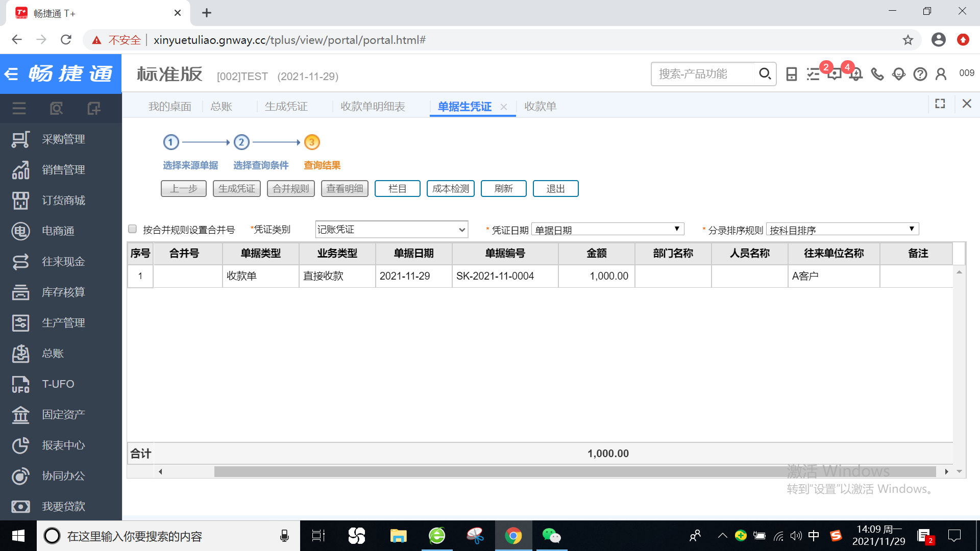Click the 退出 button
The image size is (980, 551).
556,189
